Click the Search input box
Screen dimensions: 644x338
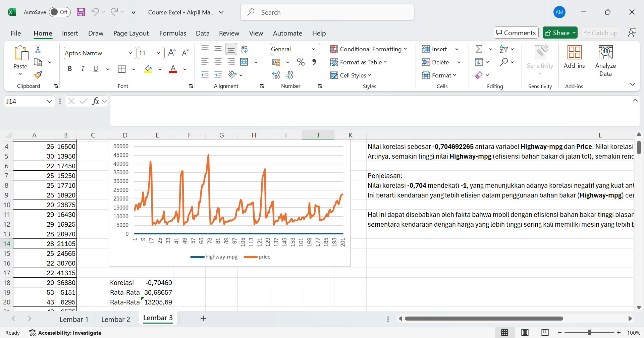(x=327, y=12)
